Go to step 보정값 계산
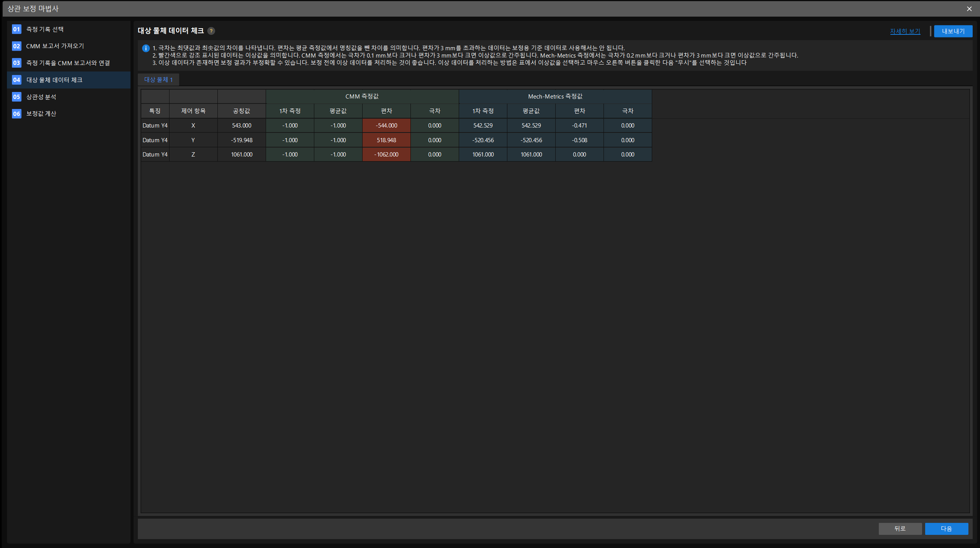 tap(69, 114)
